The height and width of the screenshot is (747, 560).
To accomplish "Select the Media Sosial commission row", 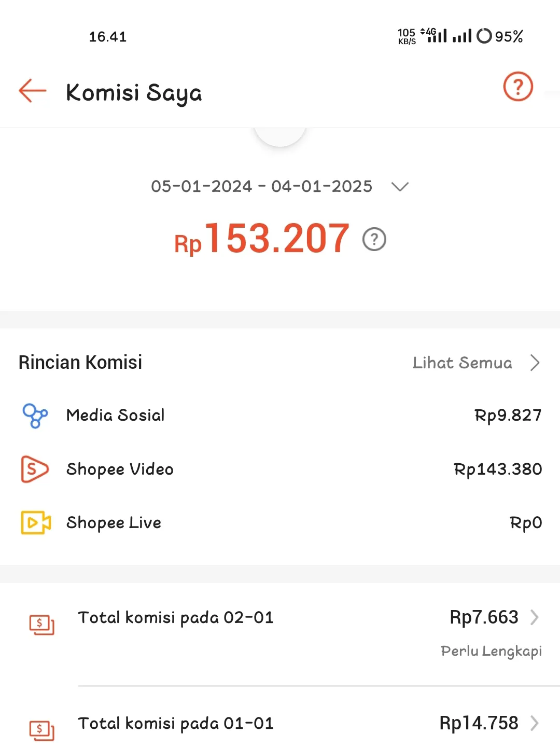I will click(x=280, y=416).
